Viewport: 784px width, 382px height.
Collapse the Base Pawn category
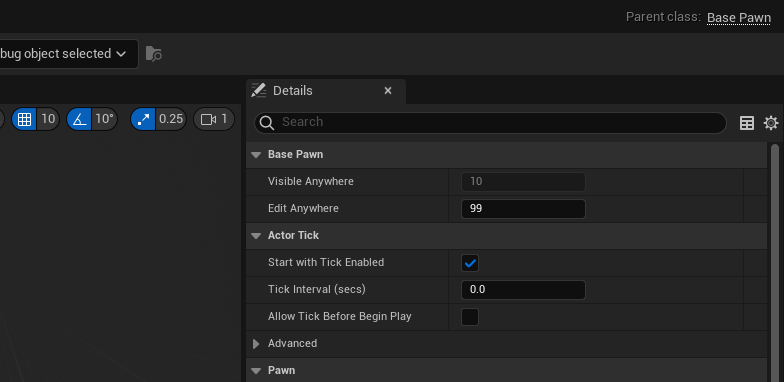point(256,155)
